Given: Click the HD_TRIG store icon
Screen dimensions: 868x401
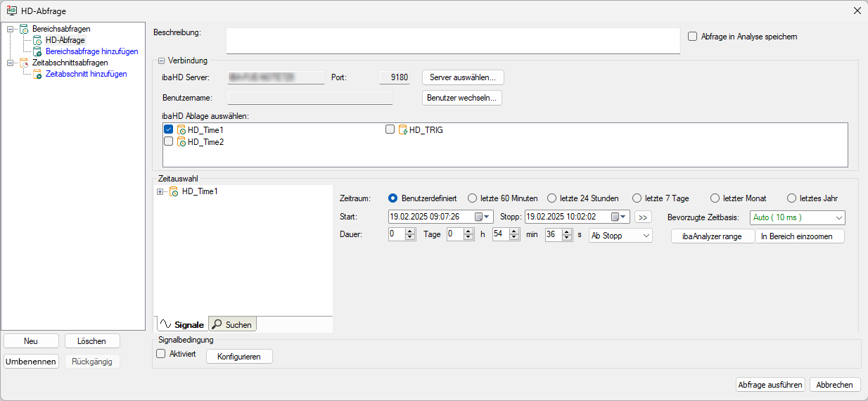Looking at the screenshot, I should (403, 130).
